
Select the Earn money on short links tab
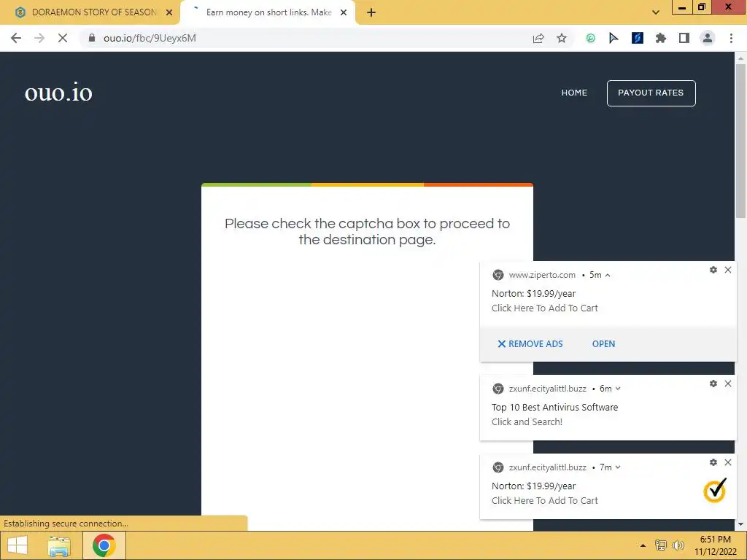268,12
